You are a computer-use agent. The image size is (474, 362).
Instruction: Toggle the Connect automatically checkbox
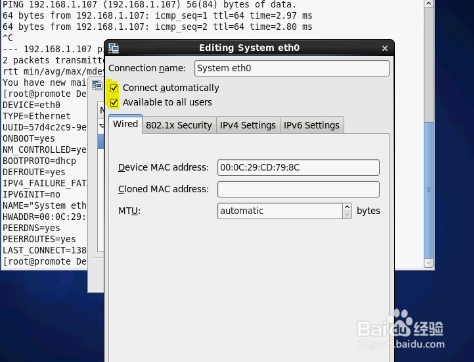pos(114,88)
